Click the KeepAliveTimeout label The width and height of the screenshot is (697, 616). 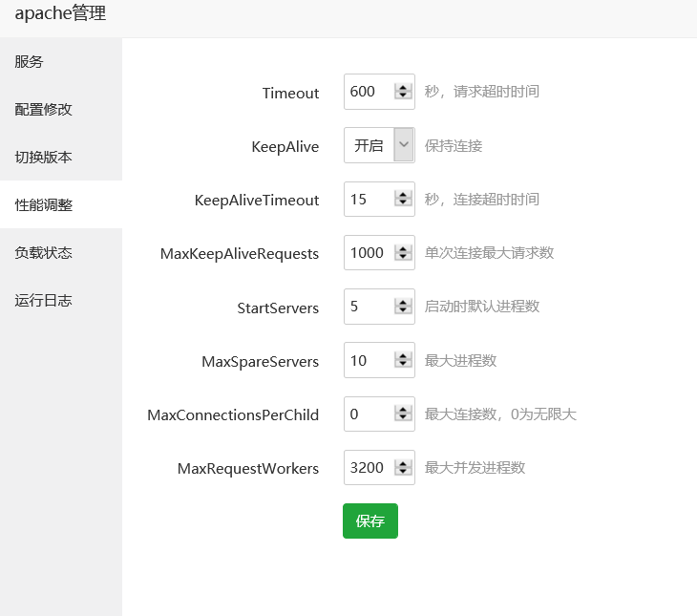257,201
